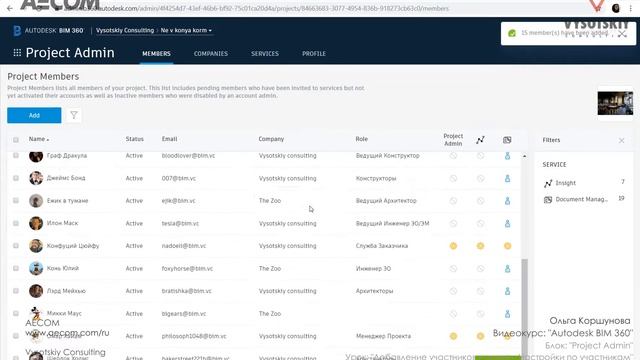Click the browser back arrow

click(10, 8)
